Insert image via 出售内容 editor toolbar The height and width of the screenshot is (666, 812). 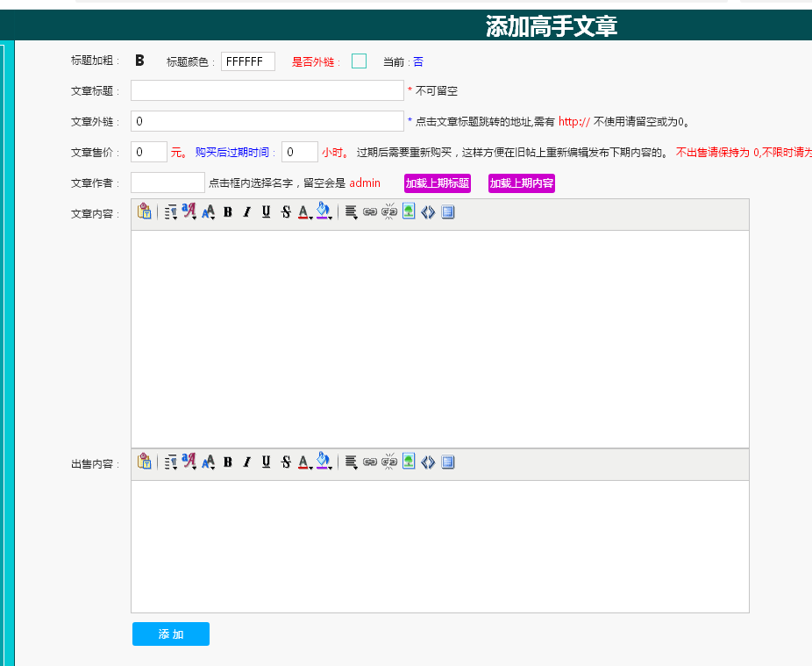coord(409,462)
